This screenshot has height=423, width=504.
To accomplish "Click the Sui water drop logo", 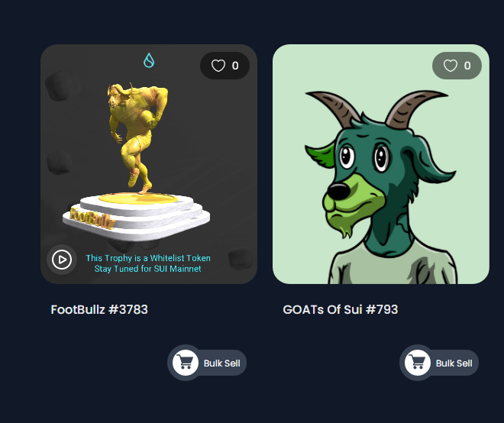I will coord(149,60).
